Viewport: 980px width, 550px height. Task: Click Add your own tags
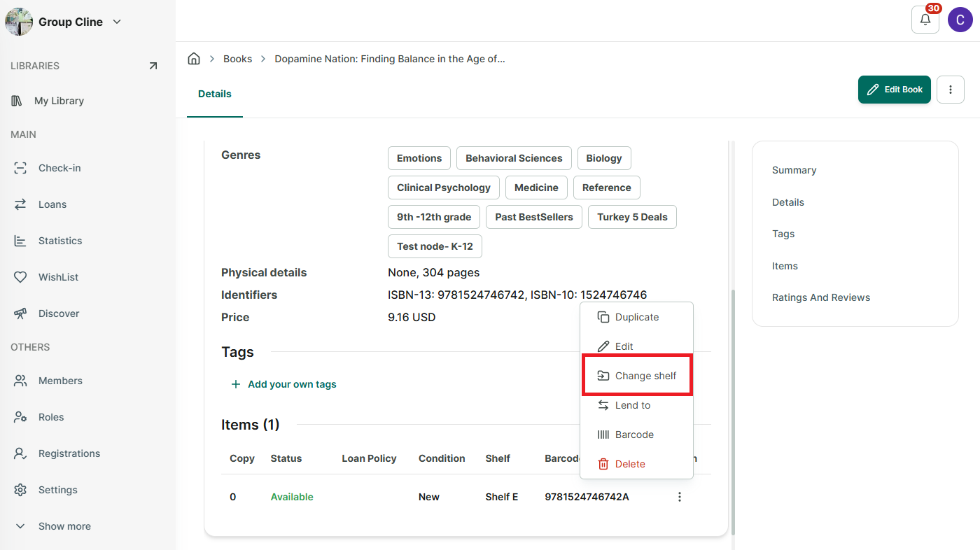click(283, 384)
